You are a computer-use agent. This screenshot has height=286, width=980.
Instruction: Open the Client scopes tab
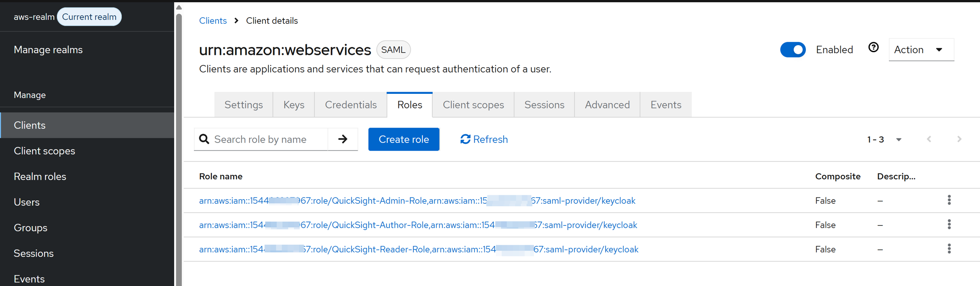[473, 105]
